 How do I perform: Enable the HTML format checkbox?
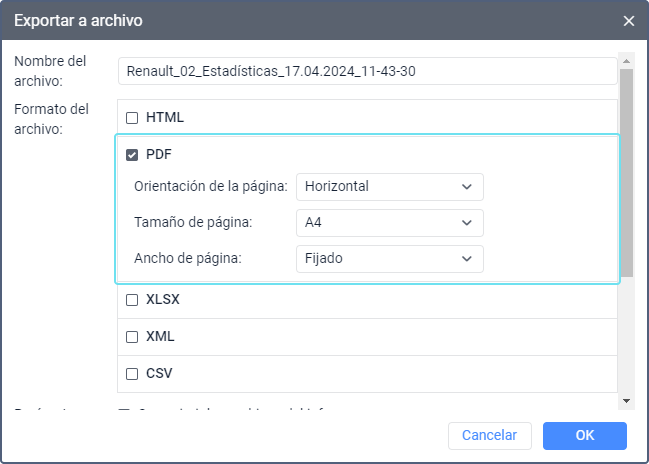click(x=132, y=118)
